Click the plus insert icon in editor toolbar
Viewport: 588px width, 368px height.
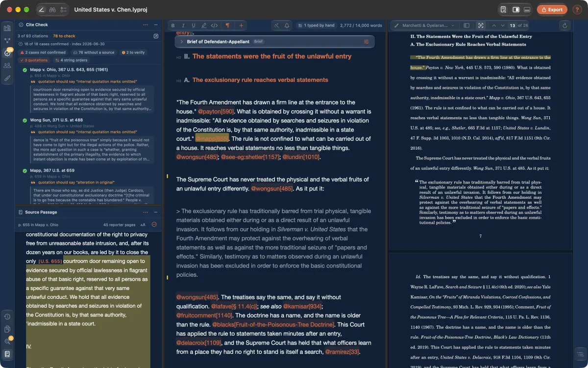click(x=241, y=26)
